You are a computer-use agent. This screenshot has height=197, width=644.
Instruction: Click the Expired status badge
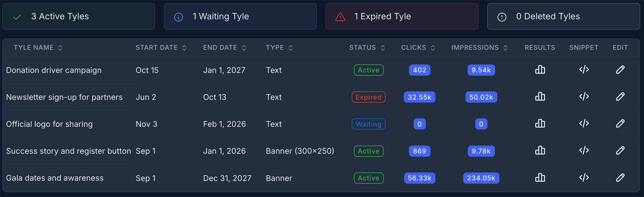[x=368, y=97]
